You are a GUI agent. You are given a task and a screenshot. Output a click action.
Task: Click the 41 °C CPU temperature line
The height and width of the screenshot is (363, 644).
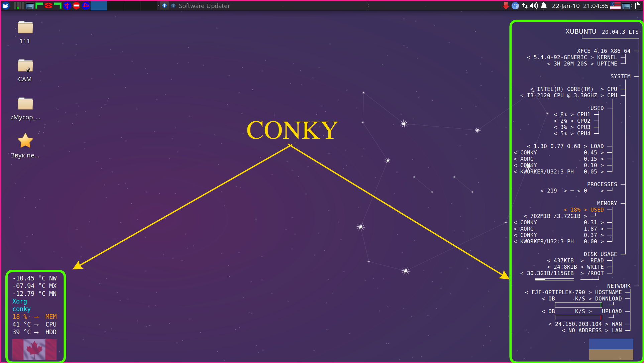[34, 325]
